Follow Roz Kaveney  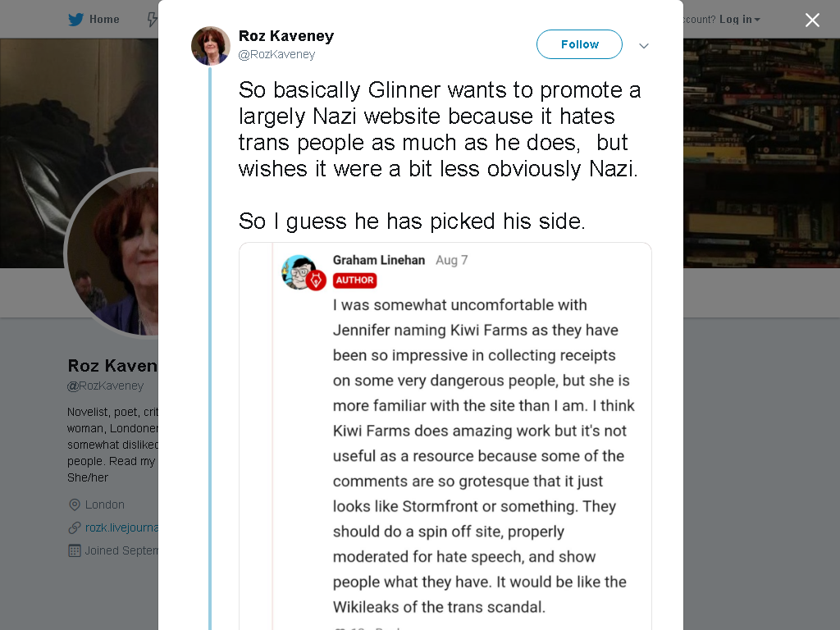579,44
